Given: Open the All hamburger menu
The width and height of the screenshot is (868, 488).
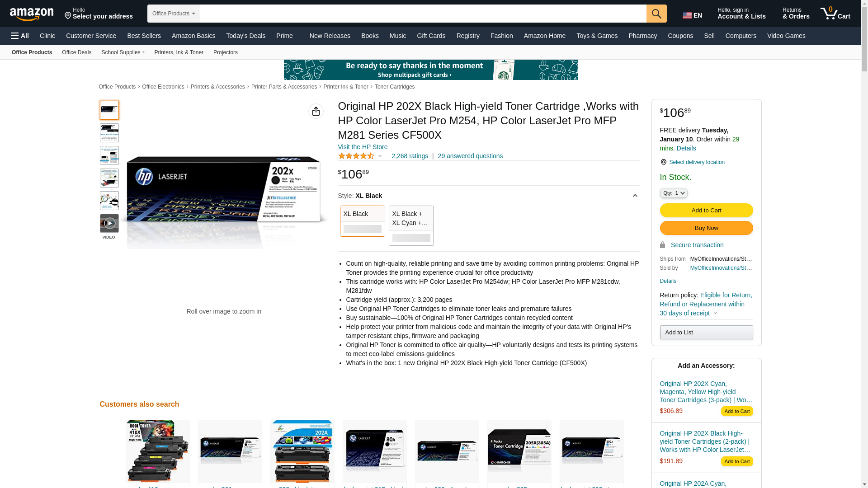Looking at the screenshot, I should pos(20,36).
